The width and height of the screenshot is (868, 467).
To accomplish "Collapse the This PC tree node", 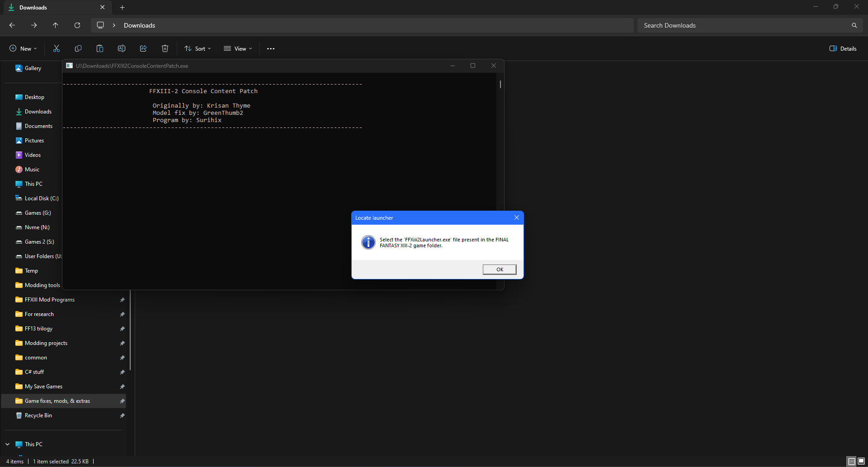I will [8, 444].
